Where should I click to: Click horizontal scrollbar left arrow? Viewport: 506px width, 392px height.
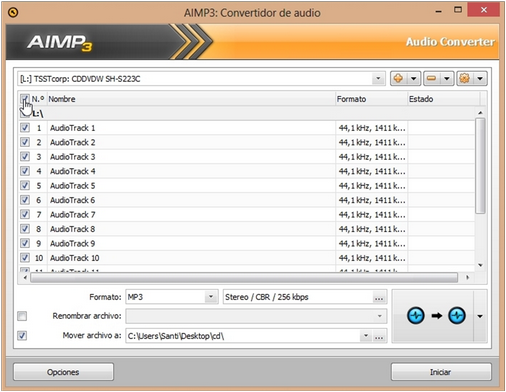25,277
